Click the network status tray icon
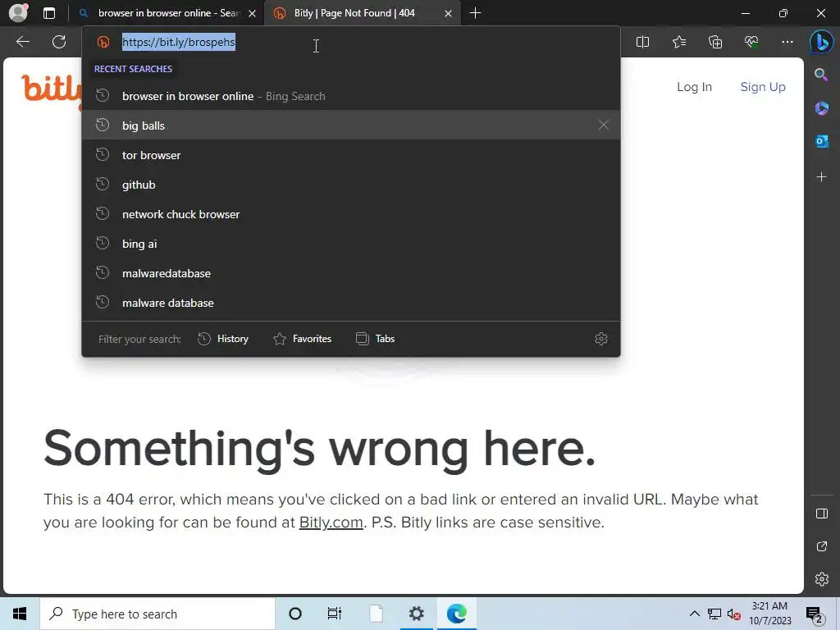The height and width of the screenshot is (630, 840). pos(714,614)
